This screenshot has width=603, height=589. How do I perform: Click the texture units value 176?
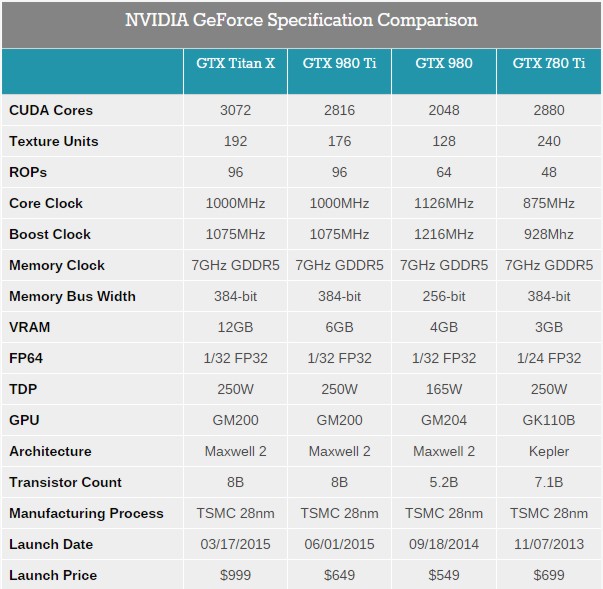[339, 141]
